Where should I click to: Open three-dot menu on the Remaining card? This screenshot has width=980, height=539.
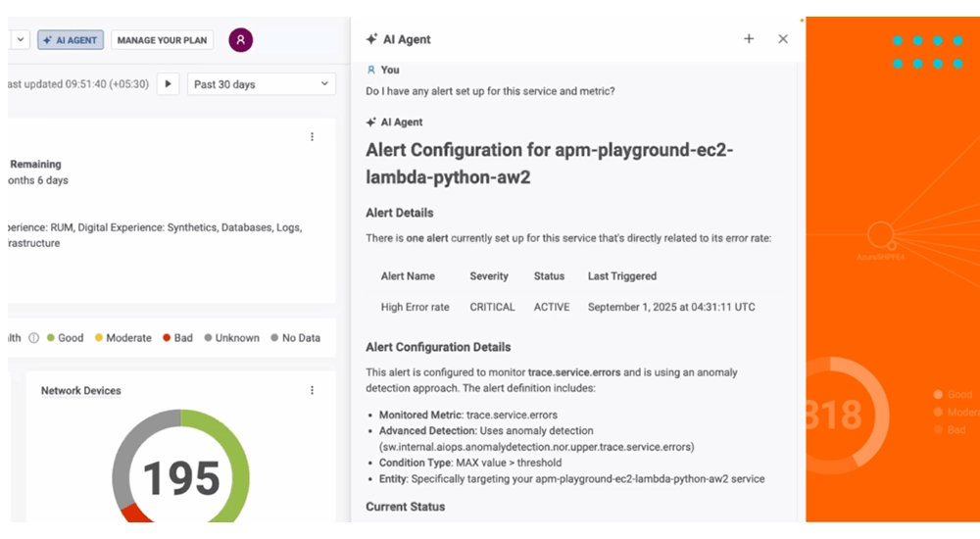tap(313, 137)
